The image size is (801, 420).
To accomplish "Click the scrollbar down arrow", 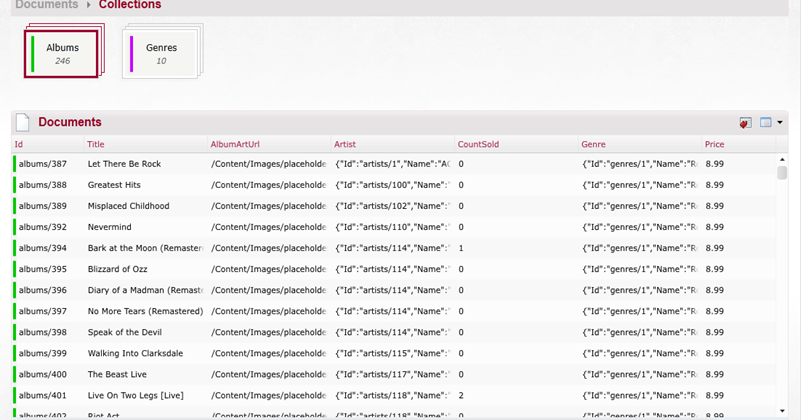I will (x=782, y=411).
